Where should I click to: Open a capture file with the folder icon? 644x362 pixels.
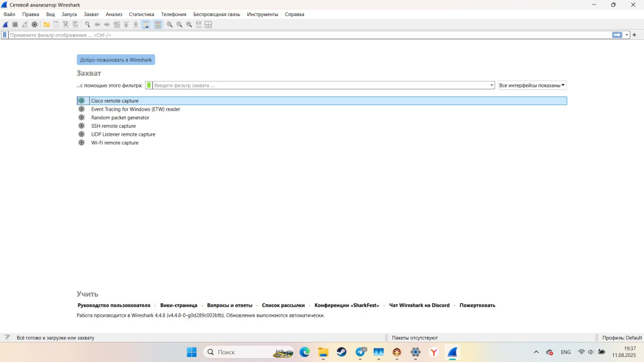[46, 25]
